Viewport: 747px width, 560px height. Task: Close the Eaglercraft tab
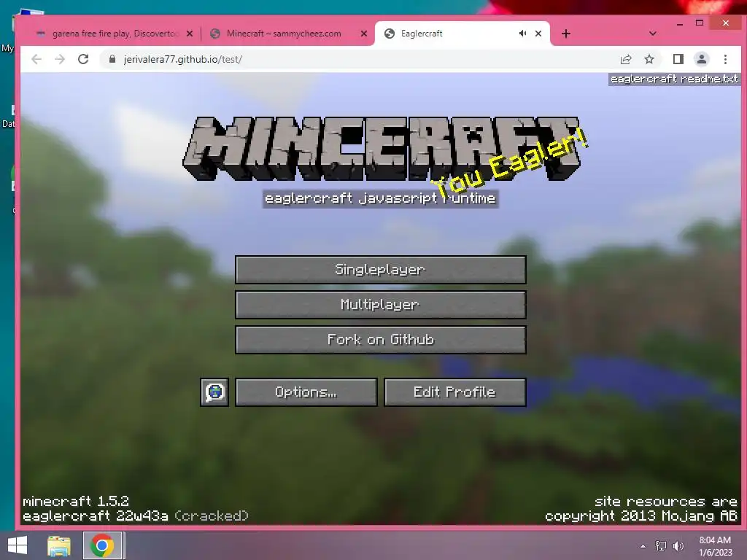[538, 34]
